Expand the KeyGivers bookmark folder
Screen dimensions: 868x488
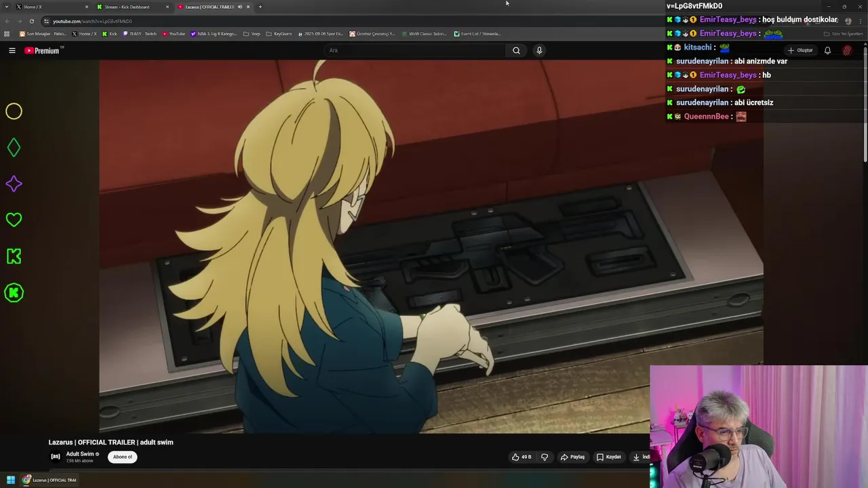279,34
